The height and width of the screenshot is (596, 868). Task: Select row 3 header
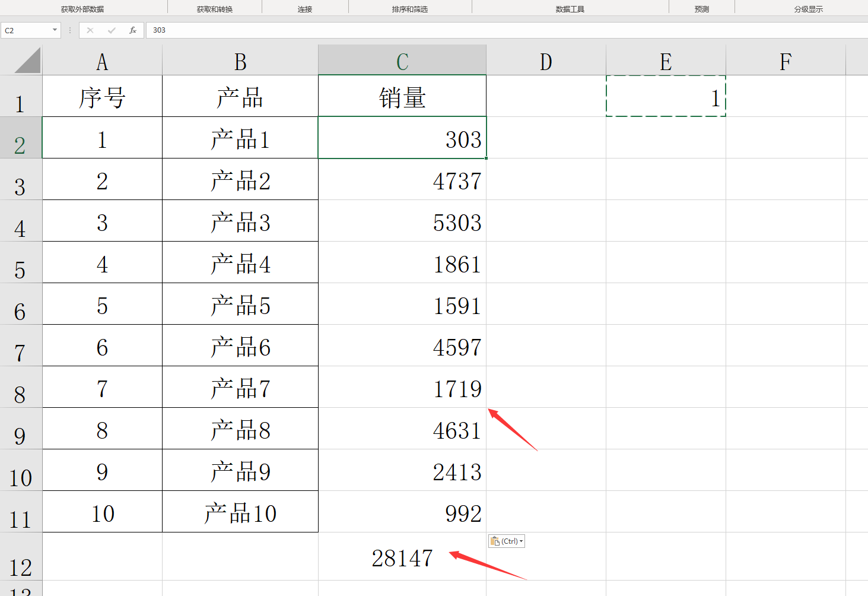click(x=21, y=179)
